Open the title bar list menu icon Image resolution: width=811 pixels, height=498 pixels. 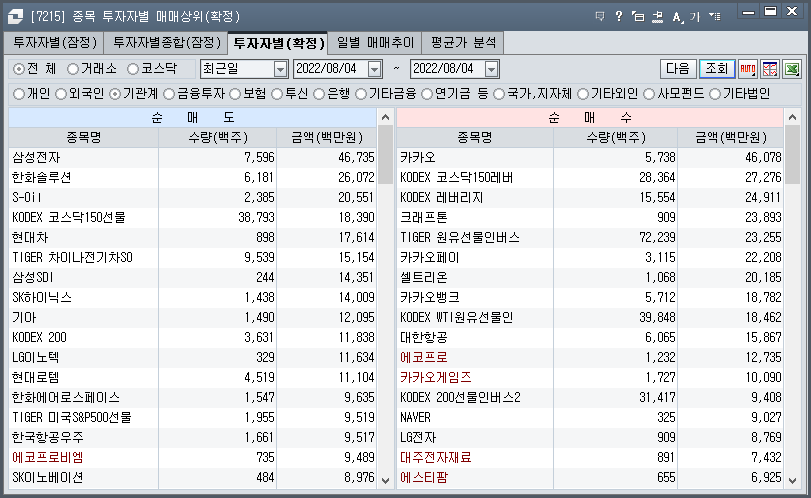click(715, 17)
